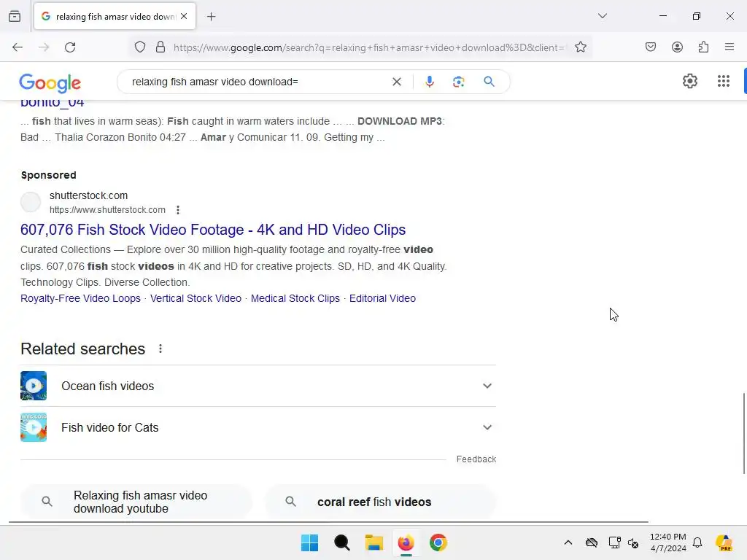747x560 pixels.
Task: Open Firefox recent browsing list icon
Action: 15,16
